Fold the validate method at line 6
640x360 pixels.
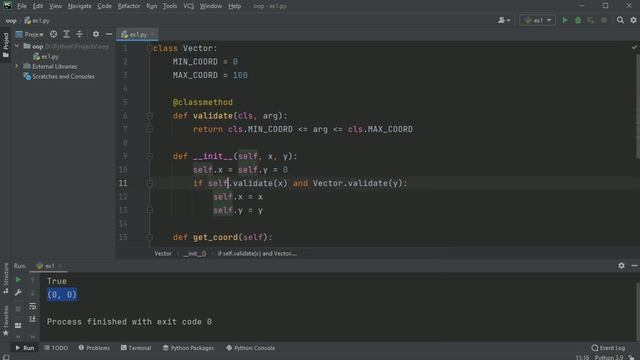(149, 116)
